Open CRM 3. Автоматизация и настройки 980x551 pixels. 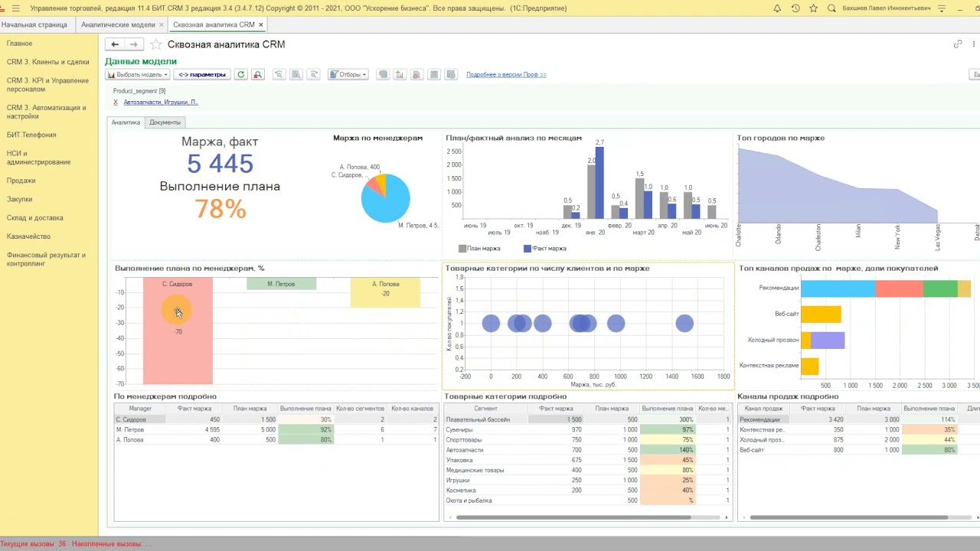click(46, 112)
